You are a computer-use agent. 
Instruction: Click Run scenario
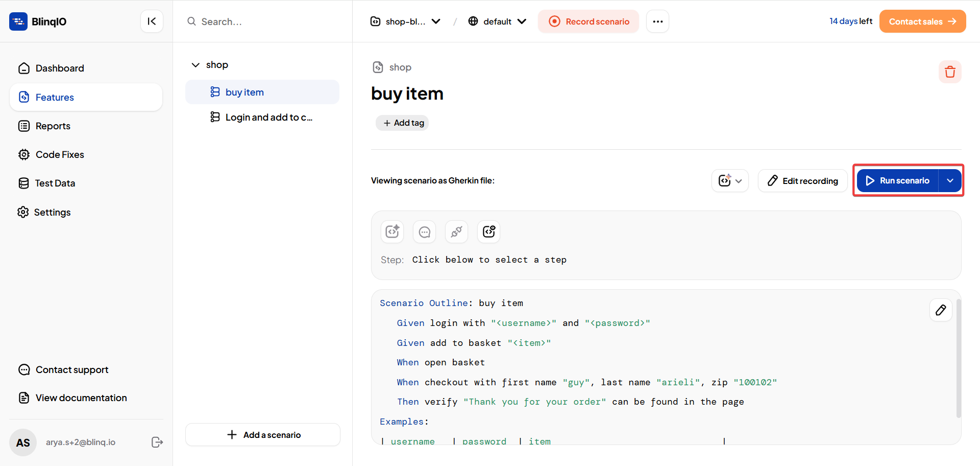pyautogui.click(x=898, y=180)
